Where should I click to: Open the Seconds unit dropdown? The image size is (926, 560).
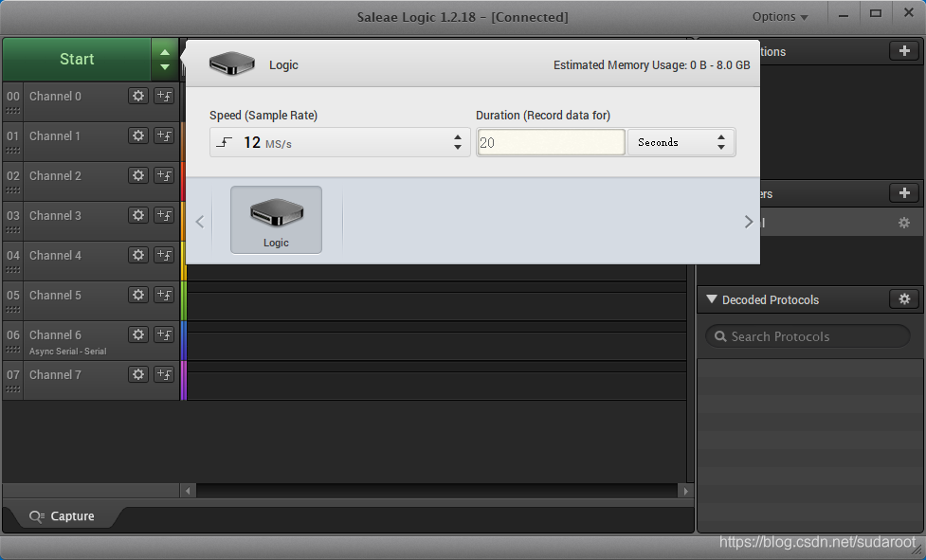[x=681, y=142]
